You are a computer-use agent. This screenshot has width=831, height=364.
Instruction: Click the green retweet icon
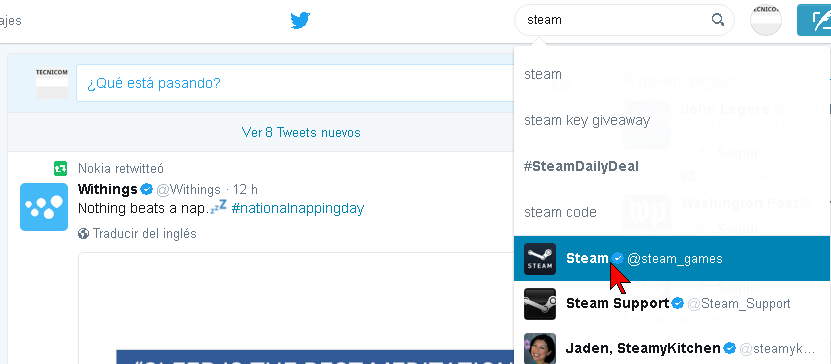coord(60,169)
